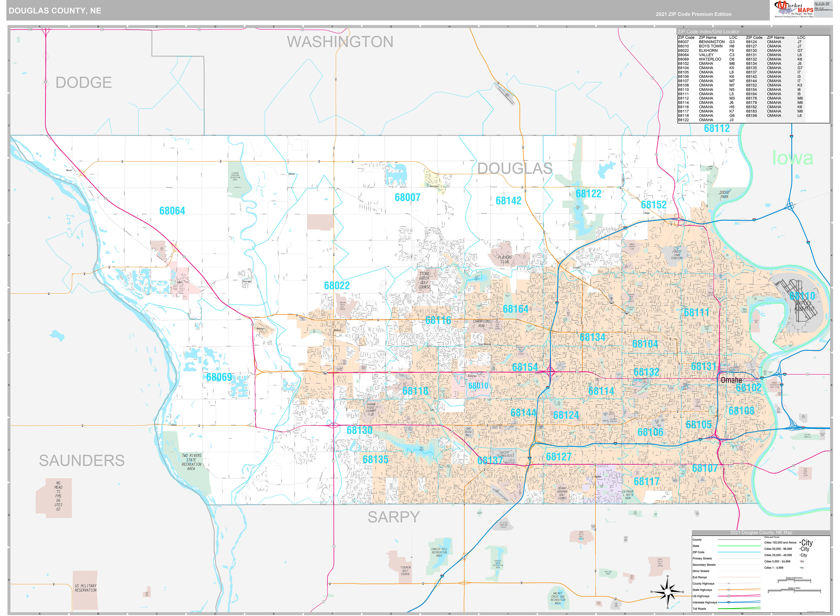Click ZIP label 68111 on the map

696,313
